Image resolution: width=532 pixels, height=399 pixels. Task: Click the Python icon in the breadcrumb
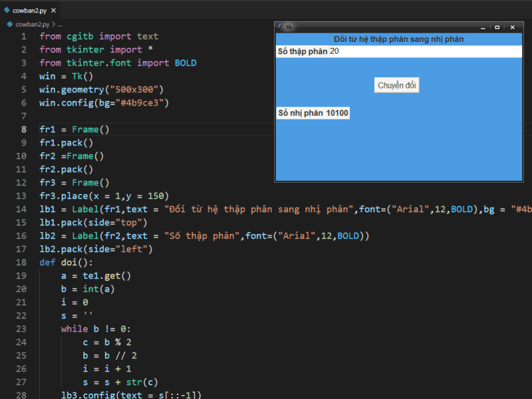(x=9, y=23)
